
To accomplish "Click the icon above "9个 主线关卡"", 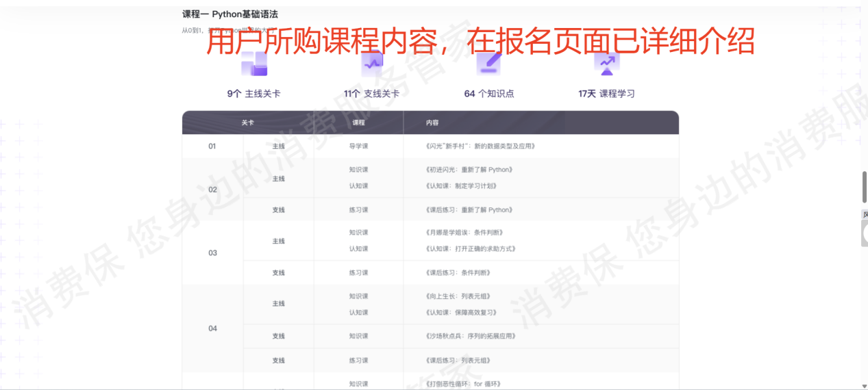I will 253,65.
